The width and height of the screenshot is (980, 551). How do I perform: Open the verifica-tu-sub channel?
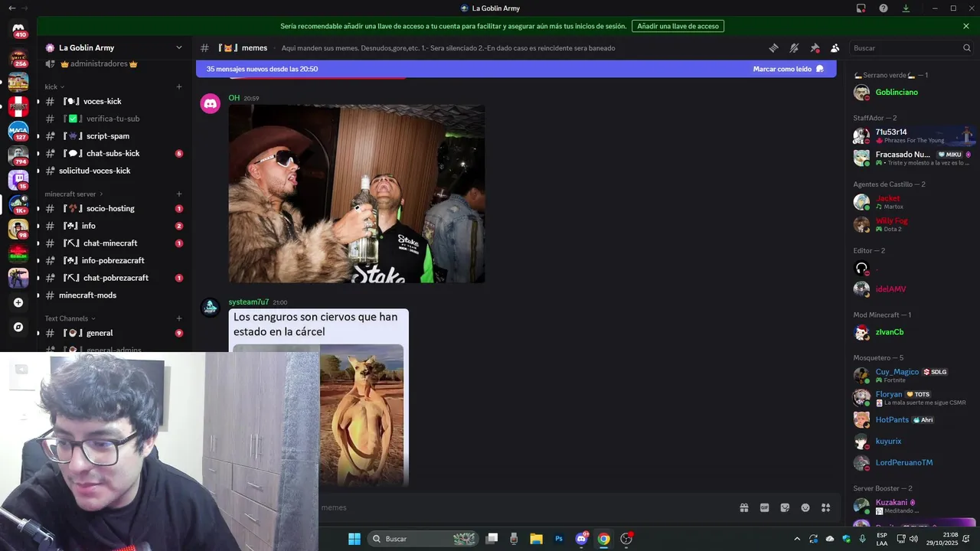[114, 119]
